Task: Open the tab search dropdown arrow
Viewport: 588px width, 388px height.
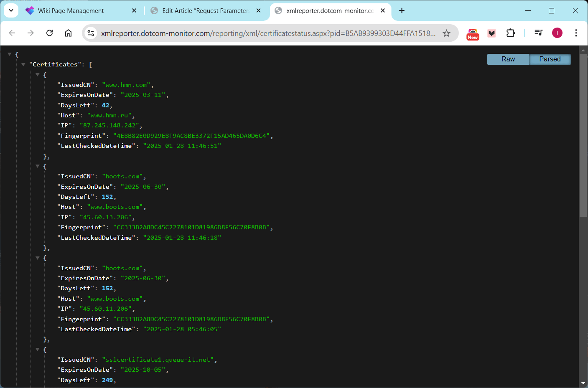Action: click(x=11, y=10)
